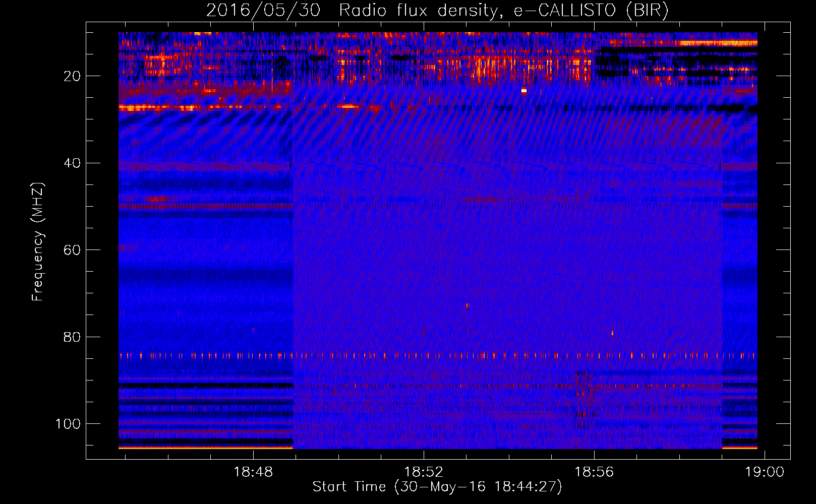This screenshot has width=816, height=504.
Task: Click the 'Frequency (MHZ)' y-axis label
Action: 38,242
